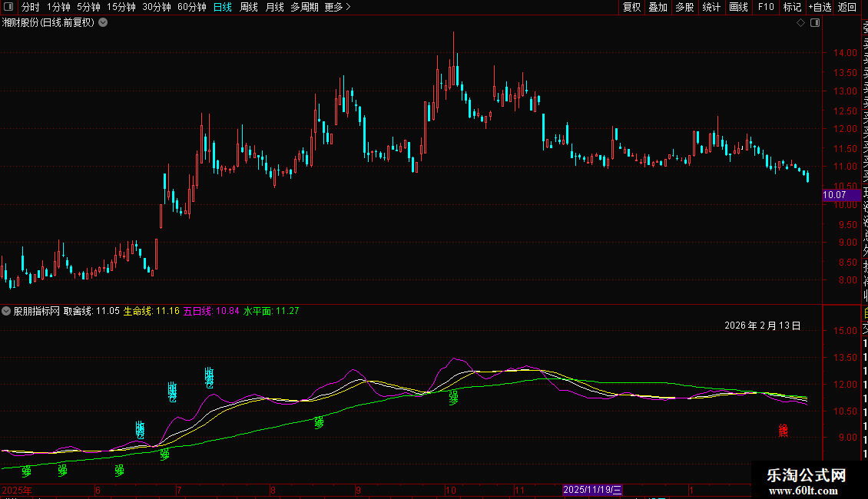This screenshot has width=868, height=499.
Task: Expand the 湘财股份 chart title dropdown
Action: click(x=103, y=22)
